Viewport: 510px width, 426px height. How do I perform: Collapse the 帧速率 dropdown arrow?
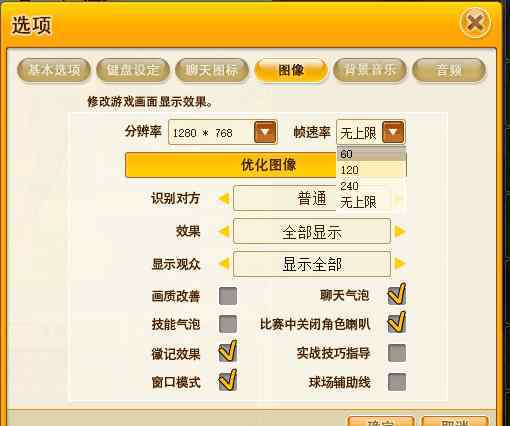[393, 132]
